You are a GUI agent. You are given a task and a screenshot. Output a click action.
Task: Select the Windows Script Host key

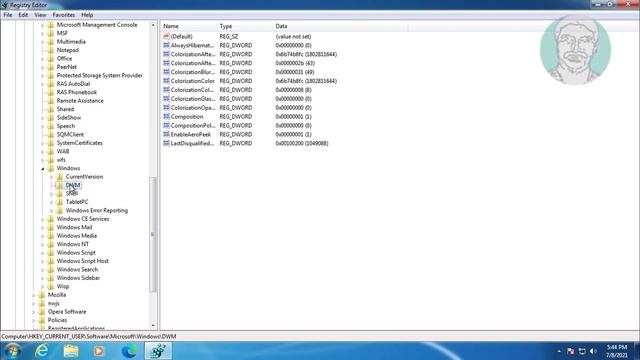pos(82,261)
